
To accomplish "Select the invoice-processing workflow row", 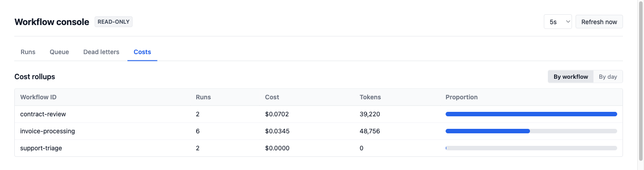I will 318,131.
